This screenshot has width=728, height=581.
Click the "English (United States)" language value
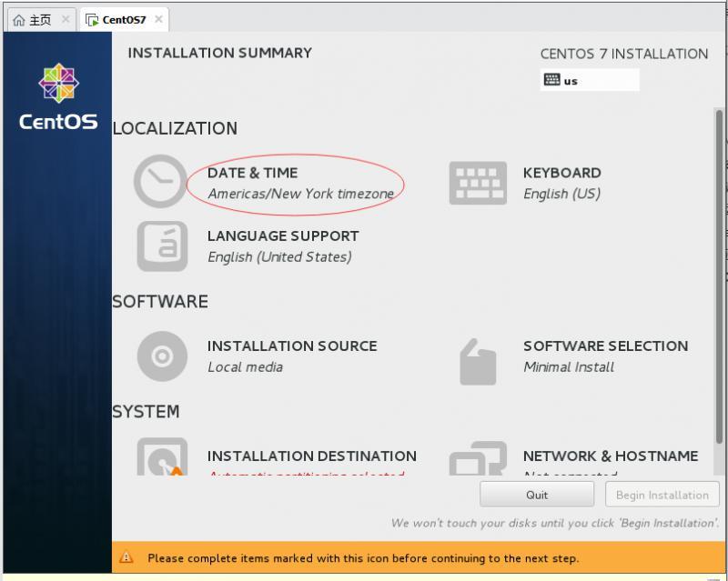(279, 256)
